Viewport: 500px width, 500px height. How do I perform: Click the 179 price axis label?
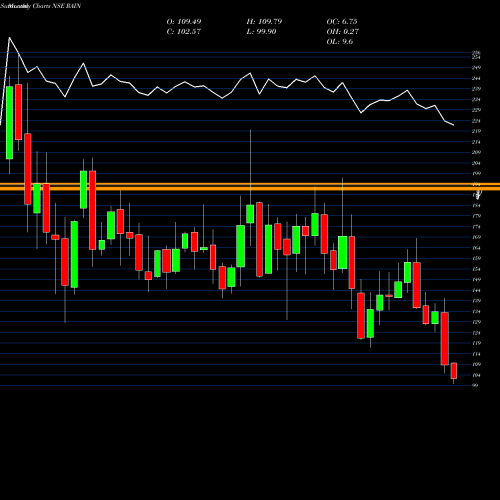(x=476, y=216)
